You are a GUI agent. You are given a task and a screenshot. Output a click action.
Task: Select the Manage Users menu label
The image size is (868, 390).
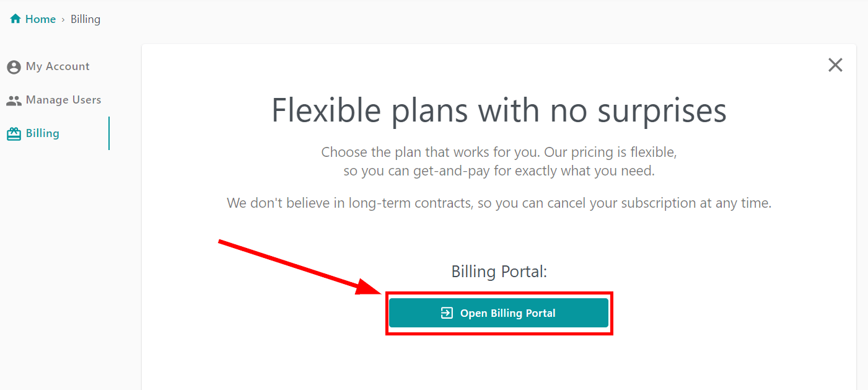[x=63, y=100]
